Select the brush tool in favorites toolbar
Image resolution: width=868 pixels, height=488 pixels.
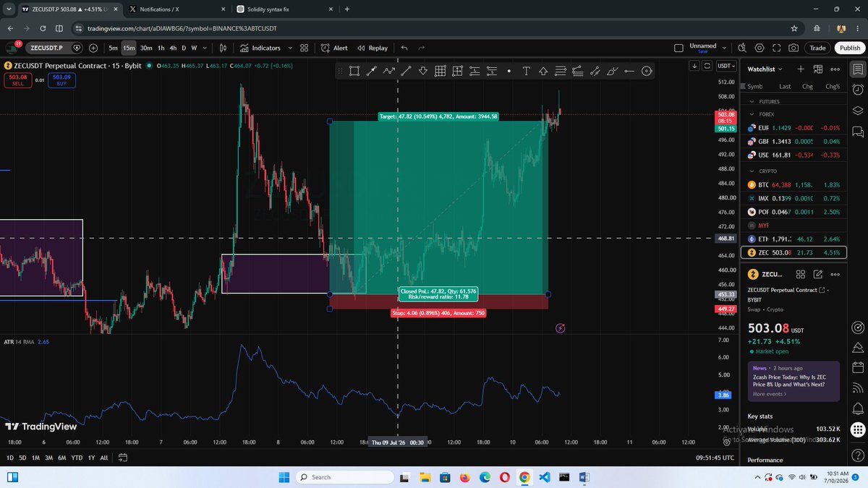(612, 71)
